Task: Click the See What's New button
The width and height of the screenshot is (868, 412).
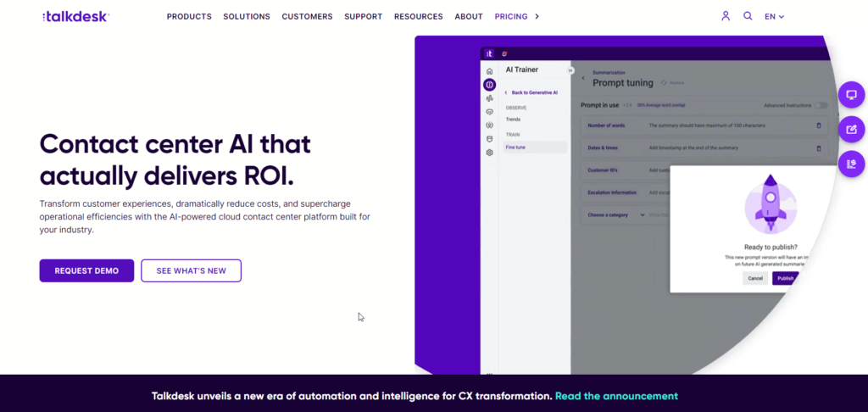Action: point(191,270)
